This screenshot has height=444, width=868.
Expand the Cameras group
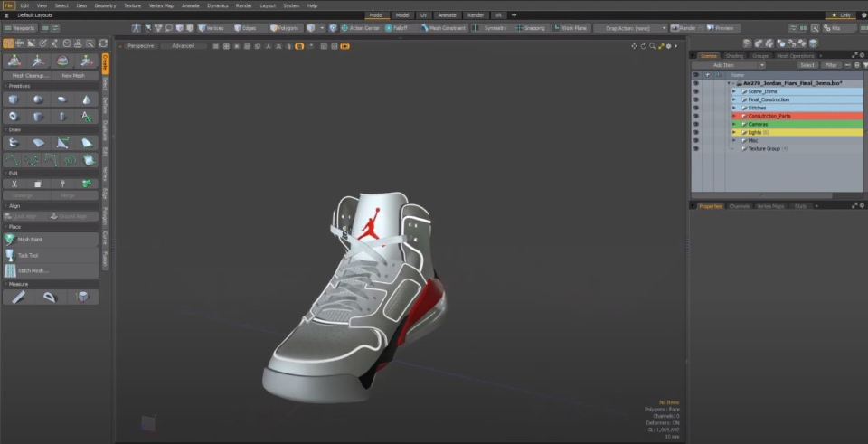click(x=734, y=124)
